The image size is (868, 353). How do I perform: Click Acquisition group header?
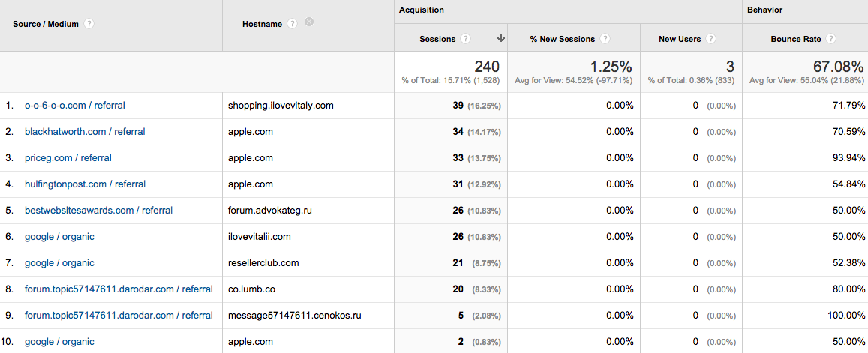tap(422, 10)
